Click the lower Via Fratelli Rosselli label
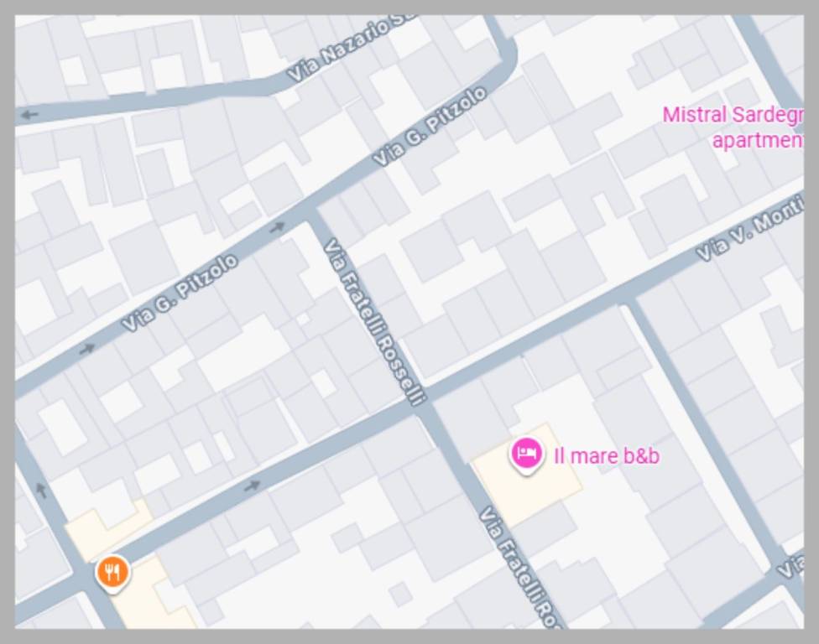Viewport: 819px width, 644px height. [521, 568]
